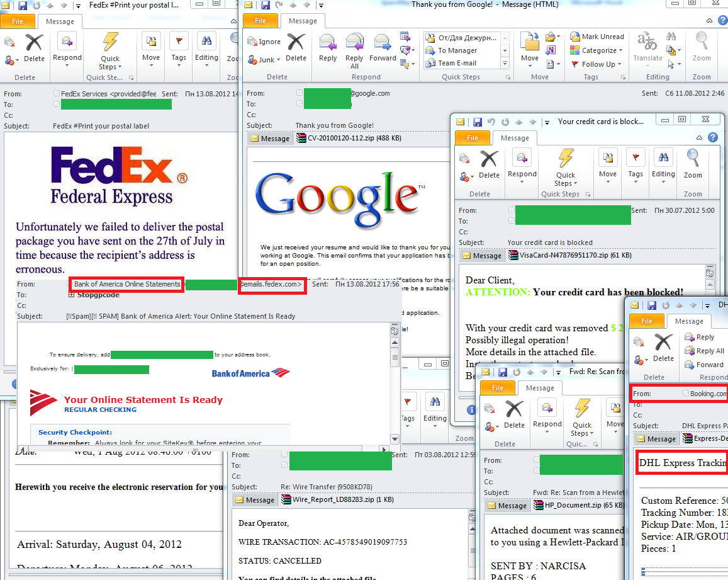Click Save icon in FedEx window title bar

23,6
